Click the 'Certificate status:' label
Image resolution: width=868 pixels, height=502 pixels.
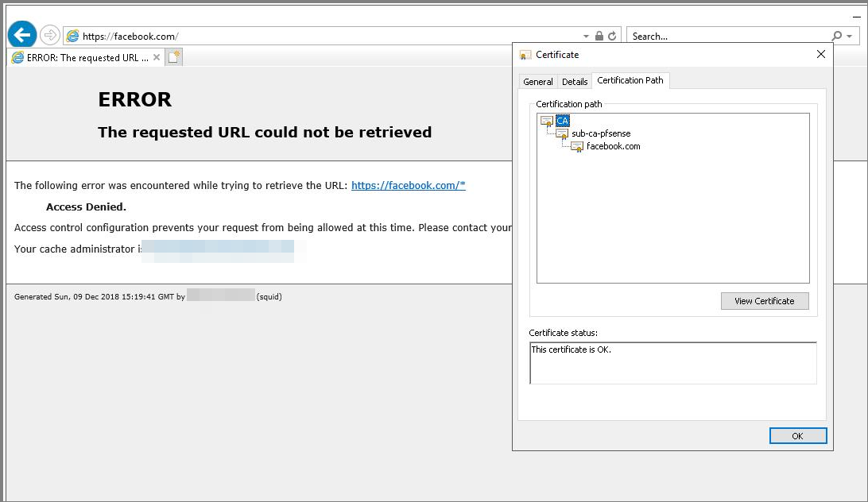564,333
